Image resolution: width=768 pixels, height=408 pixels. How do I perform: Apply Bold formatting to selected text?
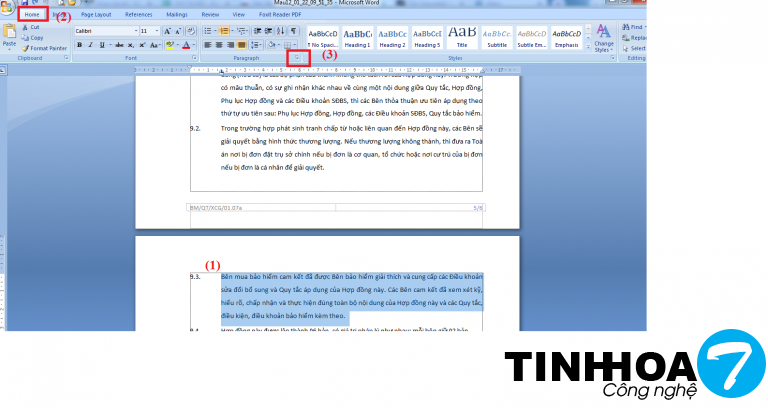pyautogui.click(x=79, y=45)
